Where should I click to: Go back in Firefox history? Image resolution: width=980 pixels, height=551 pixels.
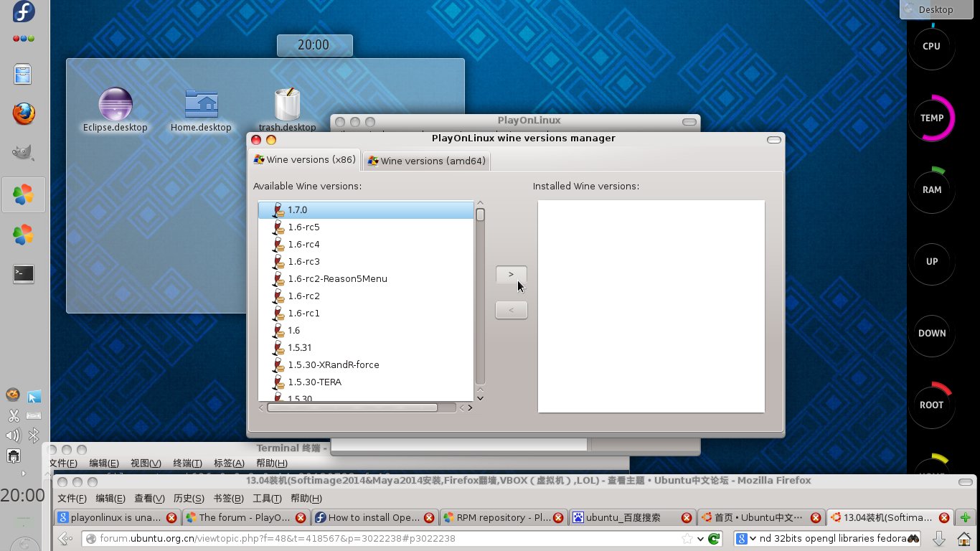tap(66, 539)
